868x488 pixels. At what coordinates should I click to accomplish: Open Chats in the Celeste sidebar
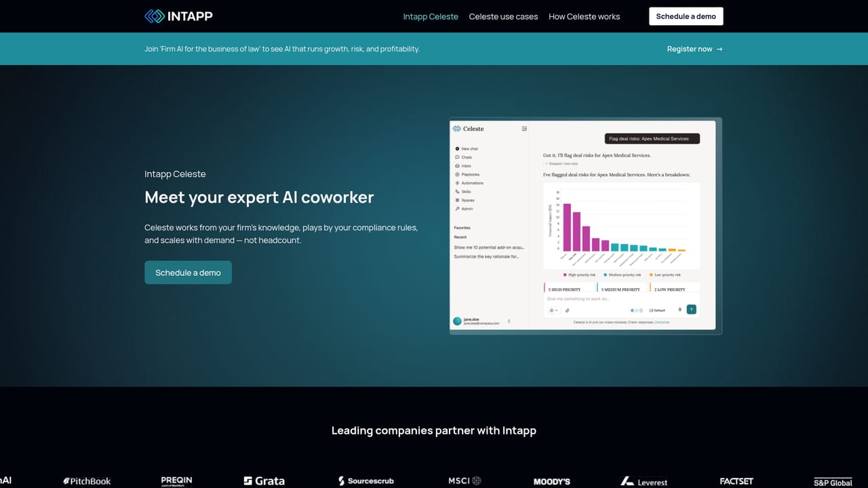[x=465, y=157]
